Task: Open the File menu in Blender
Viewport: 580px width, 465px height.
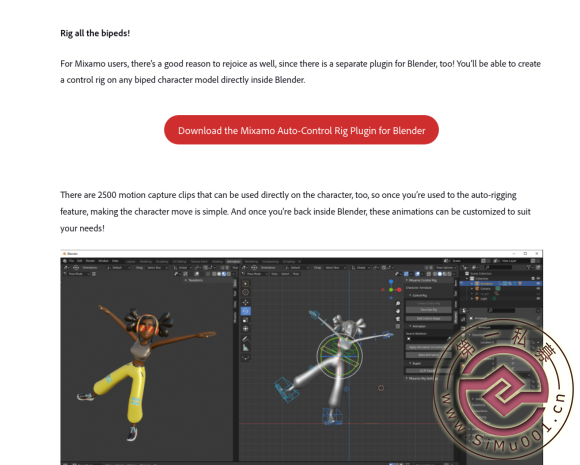Action: [71, 261]
